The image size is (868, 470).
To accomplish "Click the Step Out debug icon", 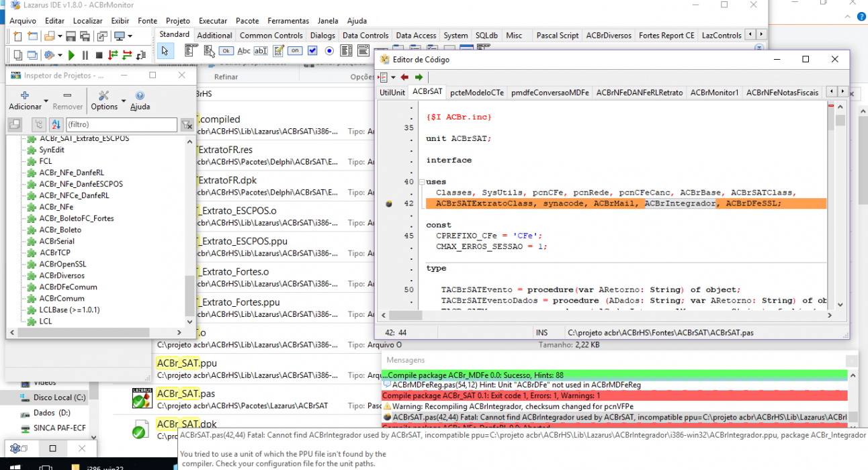I will (141, 55).
